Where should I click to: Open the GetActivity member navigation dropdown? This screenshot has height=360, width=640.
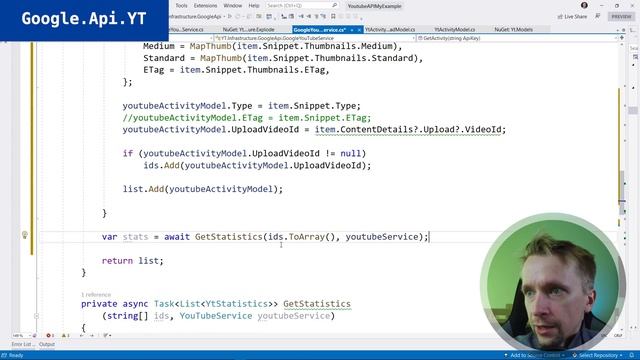click(x=517, y=38)
